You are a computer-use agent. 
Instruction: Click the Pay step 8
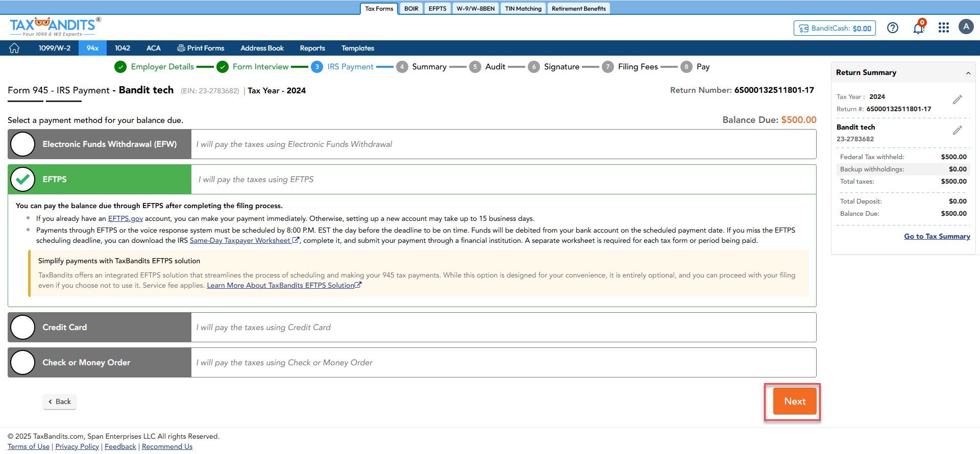[x=695, y=67]
